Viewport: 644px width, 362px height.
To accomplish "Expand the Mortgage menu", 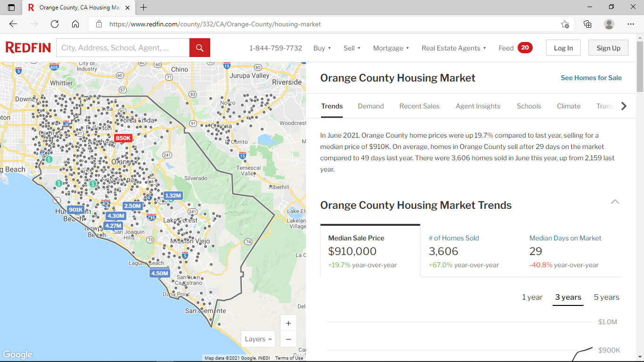I will [x=391, y=48].
